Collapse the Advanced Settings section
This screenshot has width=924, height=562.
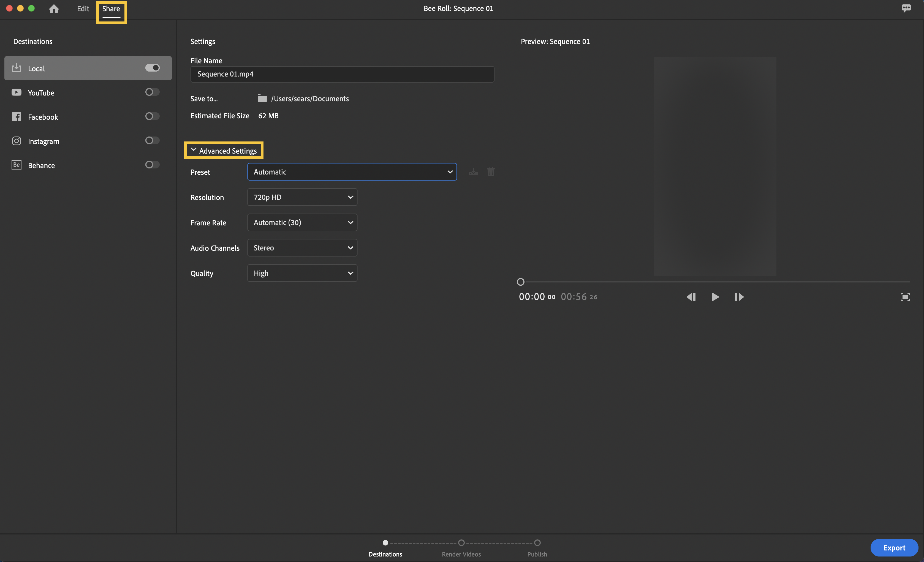click(224, 151)
